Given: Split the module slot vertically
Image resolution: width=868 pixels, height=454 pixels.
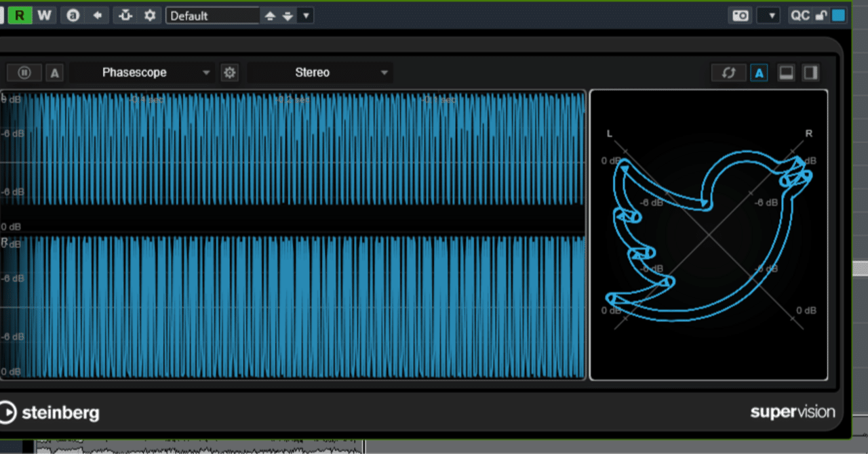Looking at the screenshot, I should pyautogui.click(x=810, y=73).
